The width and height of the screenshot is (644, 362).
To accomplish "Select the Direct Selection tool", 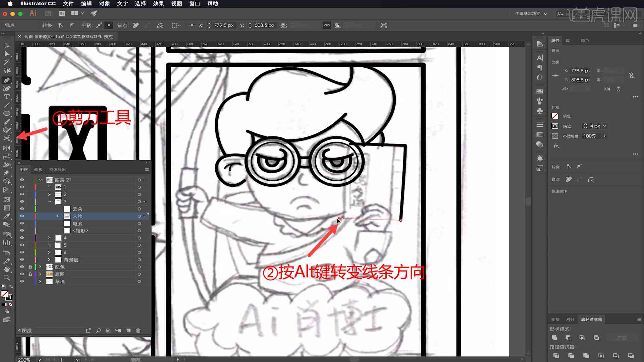I will coord(7,54).
